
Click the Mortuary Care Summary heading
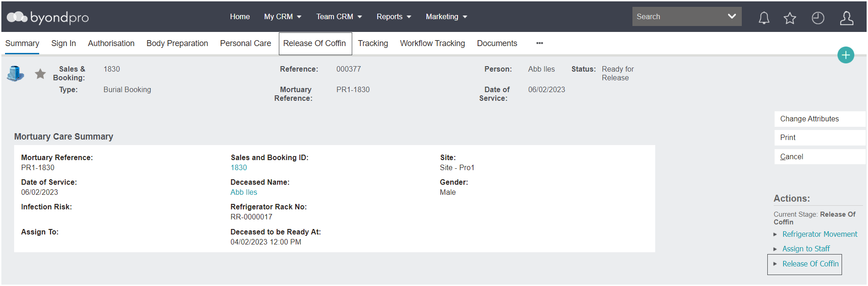point(64,136)
